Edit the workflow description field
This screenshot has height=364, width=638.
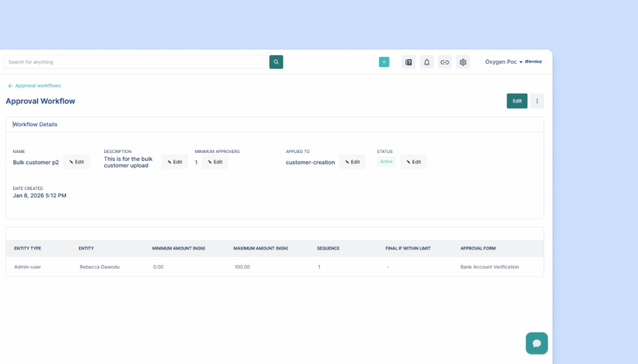point(174,162)
